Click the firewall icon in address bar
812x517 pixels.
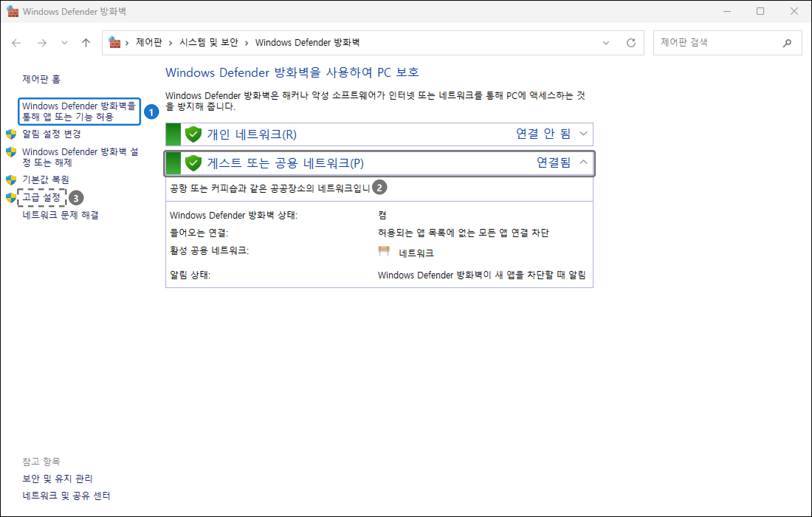[115, 42]
